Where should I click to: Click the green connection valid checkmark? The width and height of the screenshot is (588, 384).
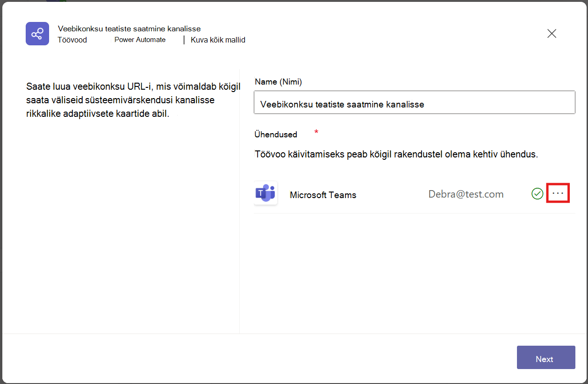(x=538, y=193)
